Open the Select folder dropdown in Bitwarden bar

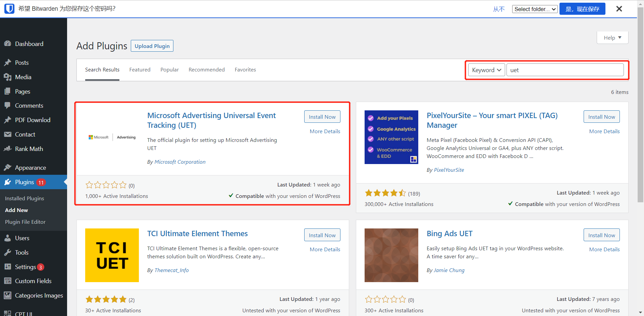pos(535,9)
